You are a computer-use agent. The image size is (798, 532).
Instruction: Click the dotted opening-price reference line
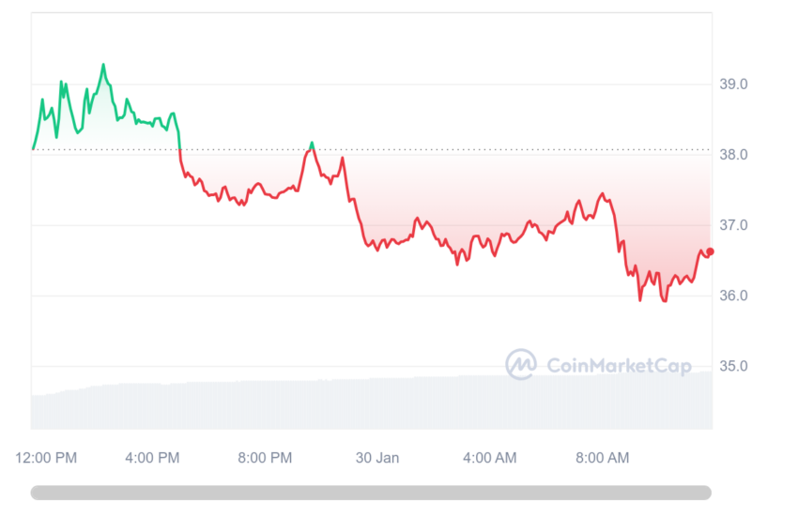pyautogui.click(x=372, y=149)
